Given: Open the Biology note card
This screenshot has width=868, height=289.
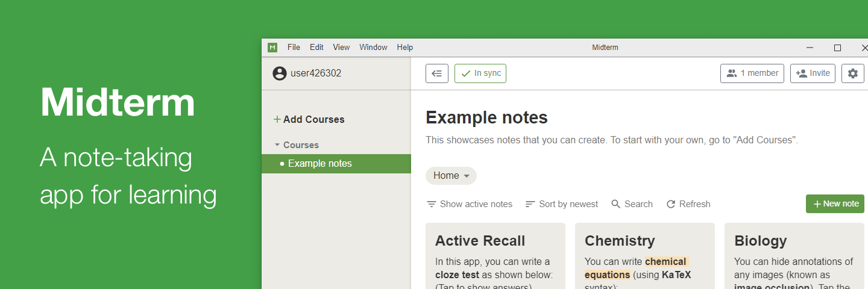Looking at the screenshot, I should [796, 256].
